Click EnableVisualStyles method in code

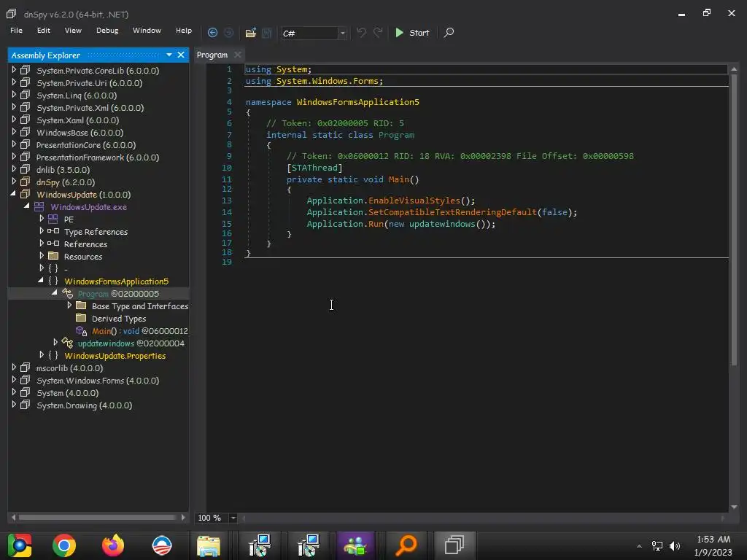(414, 201)
